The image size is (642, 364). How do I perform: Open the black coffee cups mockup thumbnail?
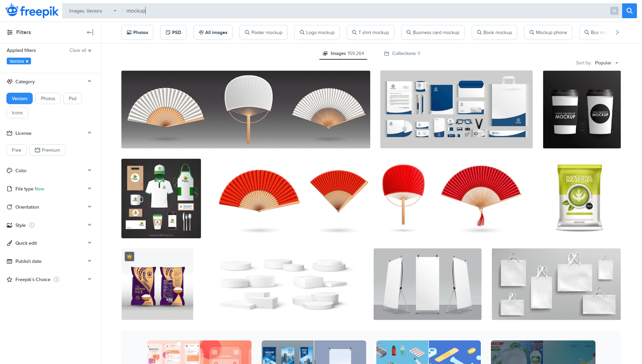point(582,110)
